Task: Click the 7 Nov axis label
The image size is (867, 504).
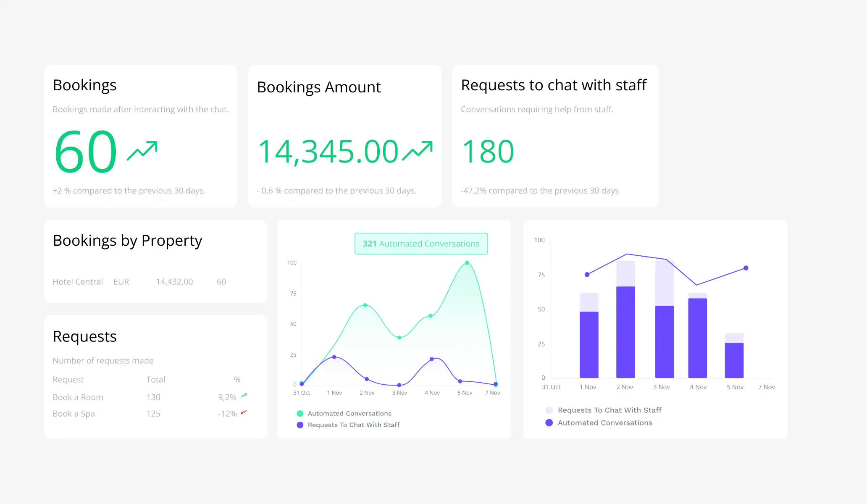Action: pyautogui.click(x=493, y=392)
